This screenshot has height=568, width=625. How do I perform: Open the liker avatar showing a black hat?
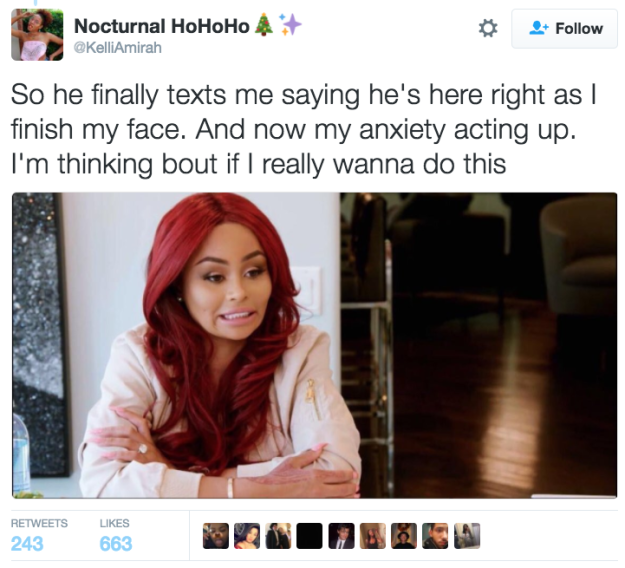[404, 536]
